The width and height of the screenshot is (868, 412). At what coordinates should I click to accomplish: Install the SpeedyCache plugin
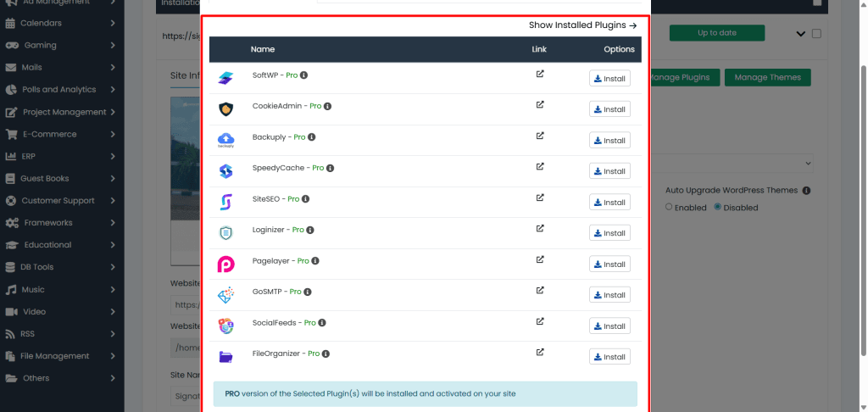[x=609, y=171]
